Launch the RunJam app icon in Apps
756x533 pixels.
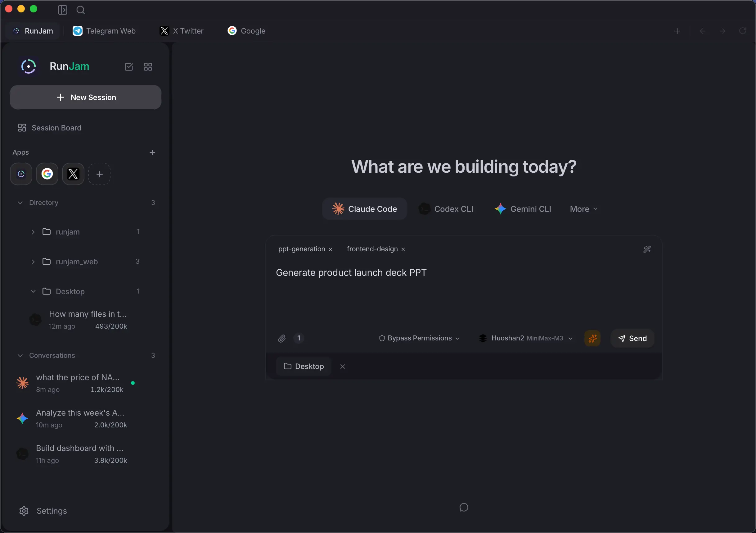21,174
